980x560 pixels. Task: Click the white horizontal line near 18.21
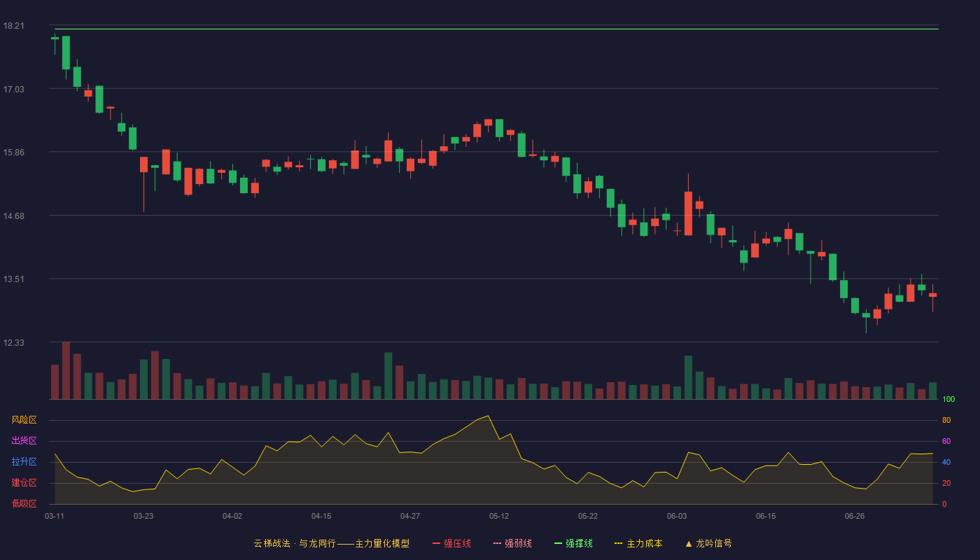click(x=496, y=29)
